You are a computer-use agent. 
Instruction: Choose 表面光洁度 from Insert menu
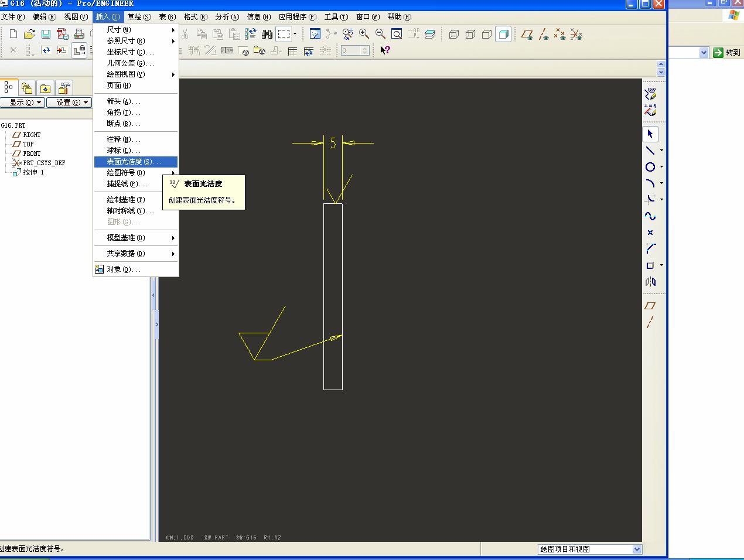(x=136, y=162)
